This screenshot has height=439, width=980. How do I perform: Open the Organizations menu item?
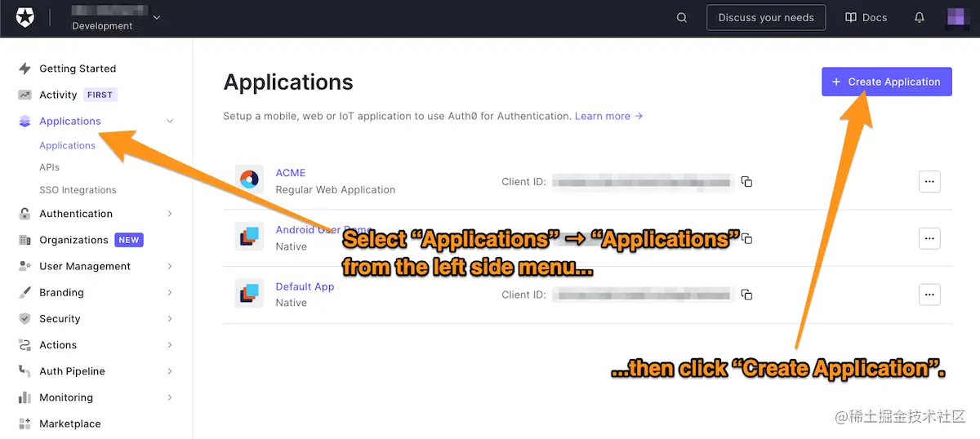73,240
